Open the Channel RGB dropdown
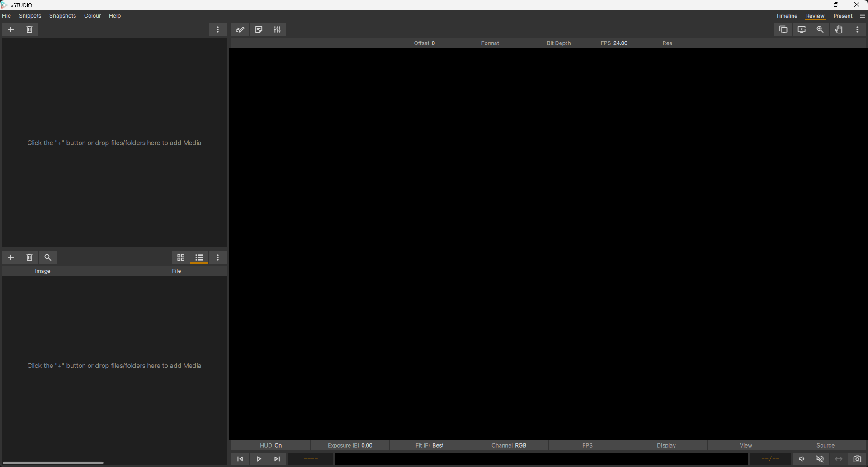Image resolution: width=868 pixels, height=467 pixels. (509, 446)
